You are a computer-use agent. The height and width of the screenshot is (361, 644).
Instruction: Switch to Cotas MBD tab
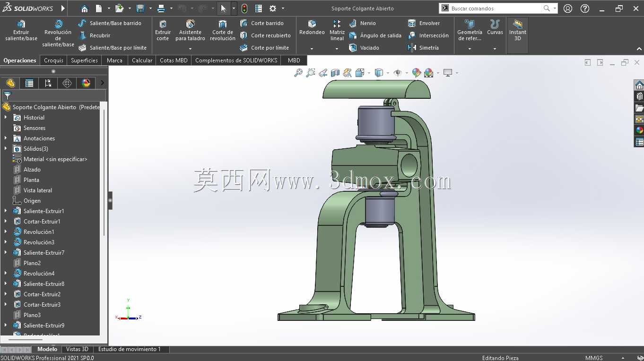click(174, 60)
